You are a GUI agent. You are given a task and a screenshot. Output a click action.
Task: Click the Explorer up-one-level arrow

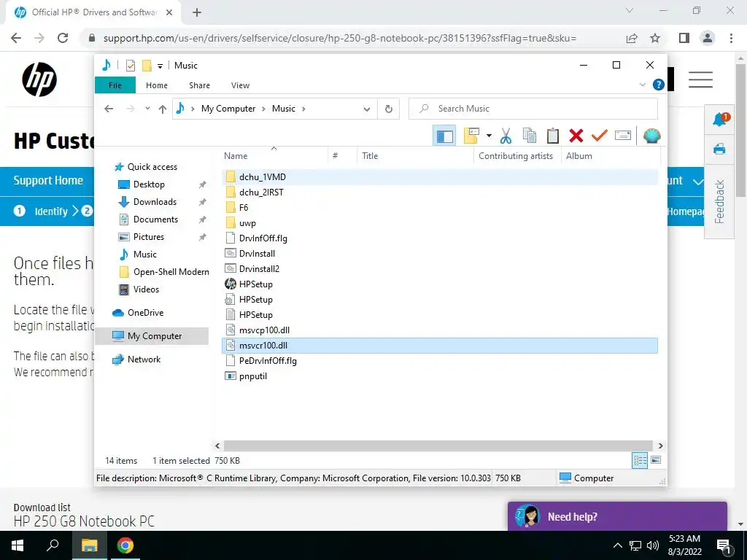163,109
